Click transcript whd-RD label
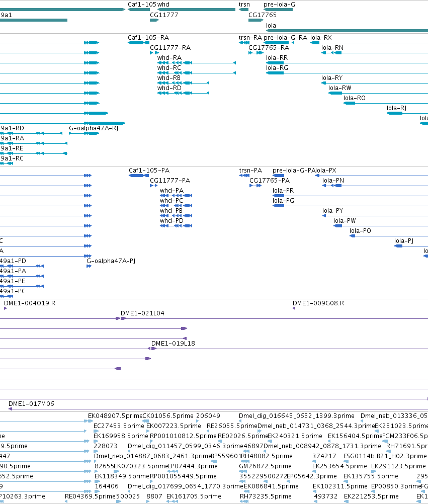 pyautogui.click(x=169, y=88)
